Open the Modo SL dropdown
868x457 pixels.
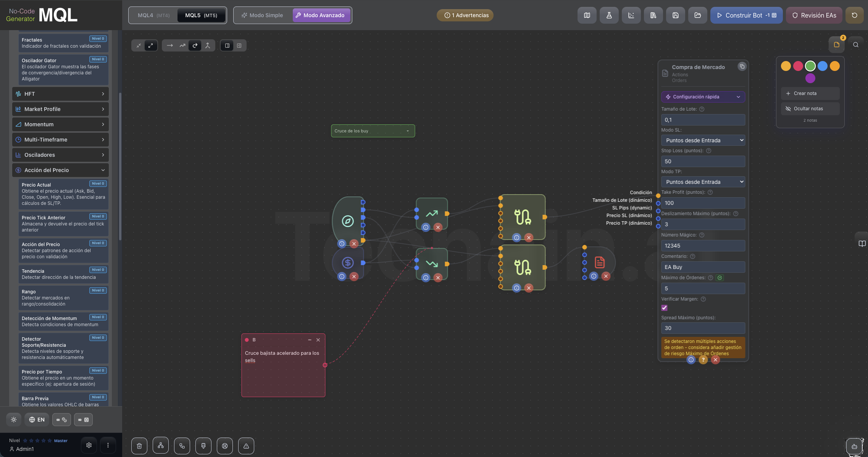703,140
